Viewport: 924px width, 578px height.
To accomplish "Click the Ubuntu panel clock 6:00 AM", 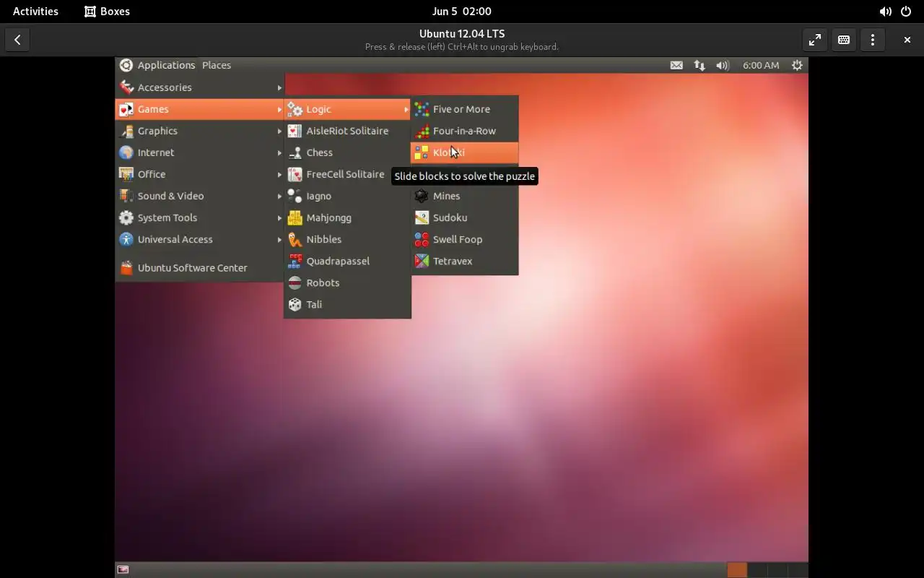I will pos(761,65).
